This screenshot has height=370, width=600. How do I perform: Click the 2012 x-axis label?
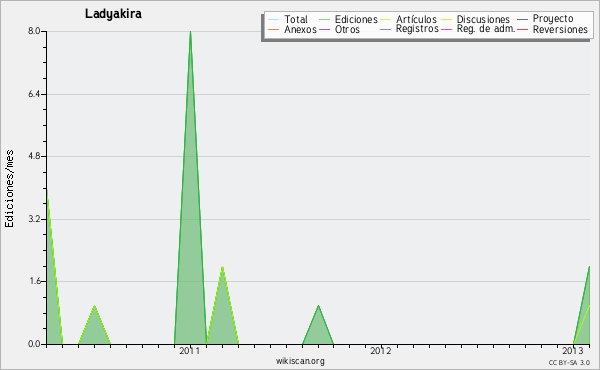point(381,350)
